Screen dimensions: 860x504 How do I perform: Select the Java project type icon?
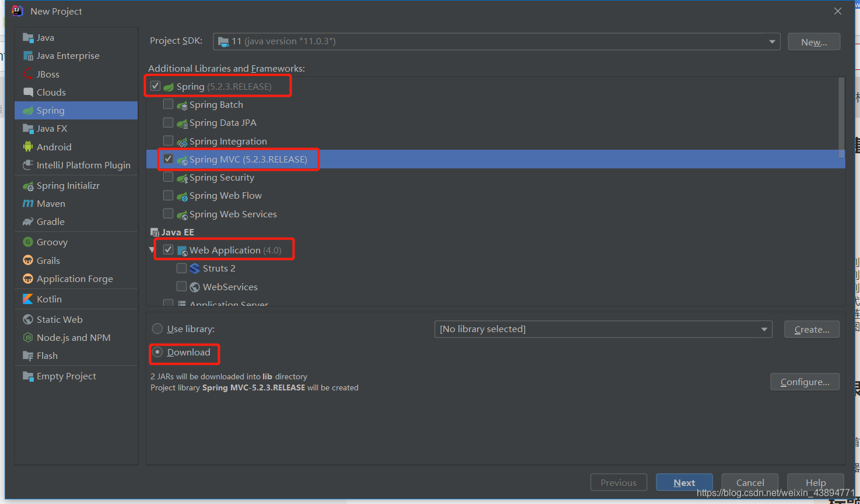point(28,38)
